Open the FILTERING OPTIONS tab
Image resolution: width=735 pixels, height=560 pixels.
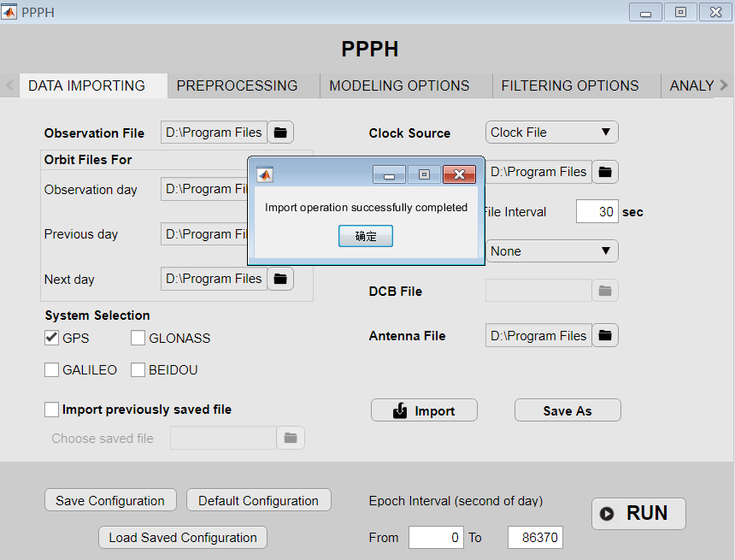click(x=569, y=85)
